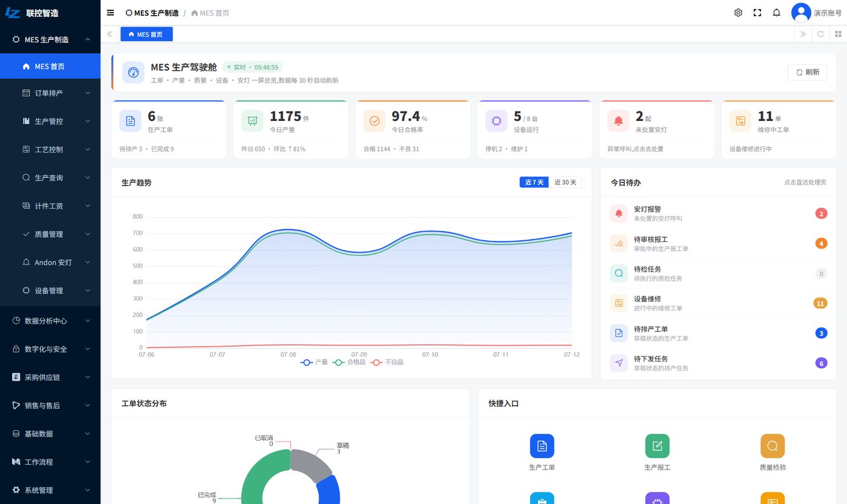Collapse the MES 生产制造 menu group
Viewport: 847px width, 504px height.
[50, 39]
